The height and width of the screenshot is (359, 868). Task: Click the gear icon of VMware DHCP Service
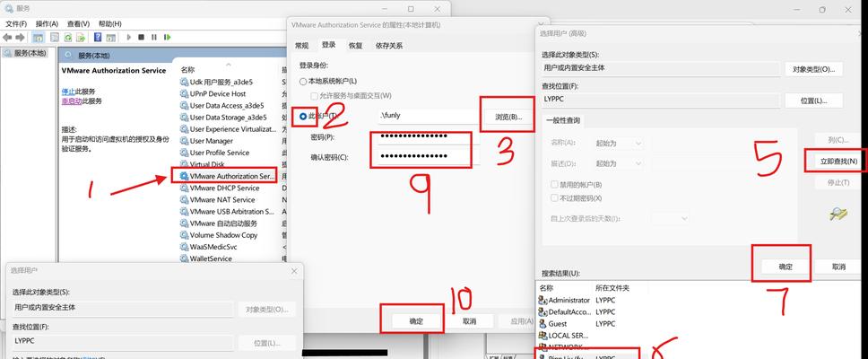click(x=184, y=188)
